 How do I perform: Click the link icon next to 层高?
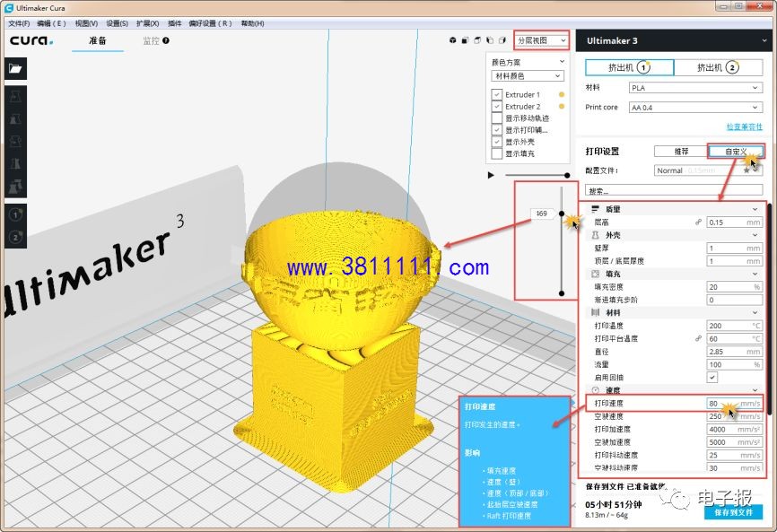pyautogui.click(x=698, y=222)
